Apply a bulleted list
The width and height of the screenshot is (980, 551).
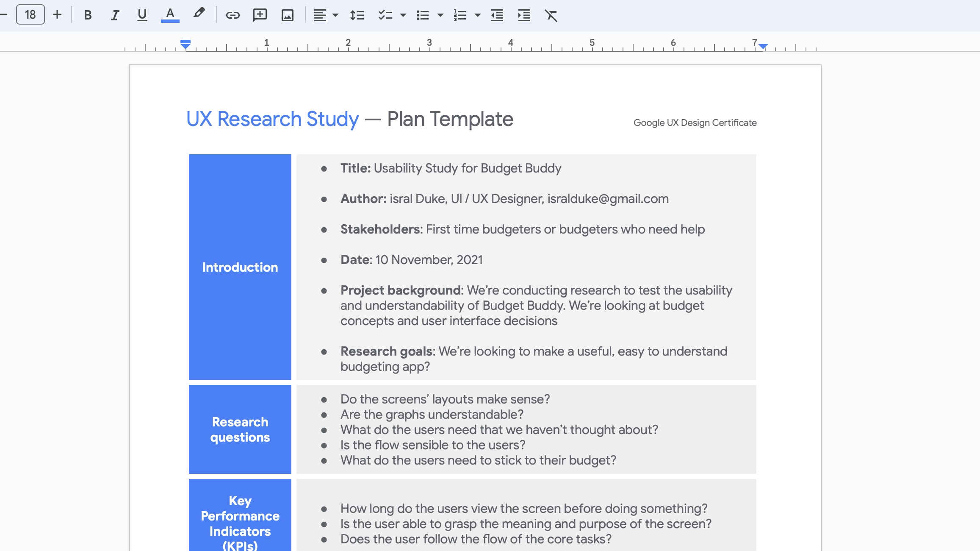pos(422,15)
